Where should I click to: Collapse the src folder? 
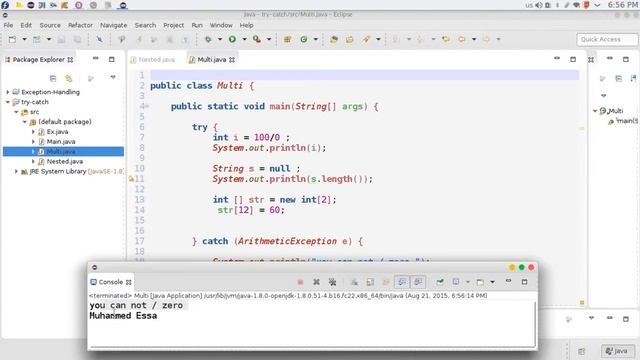[x=16, y=112]
